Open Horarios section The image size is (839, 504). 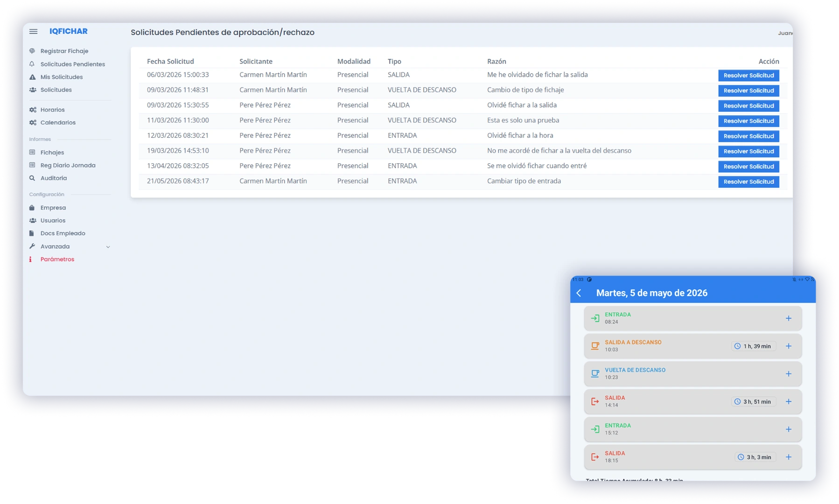coord(52,110)
